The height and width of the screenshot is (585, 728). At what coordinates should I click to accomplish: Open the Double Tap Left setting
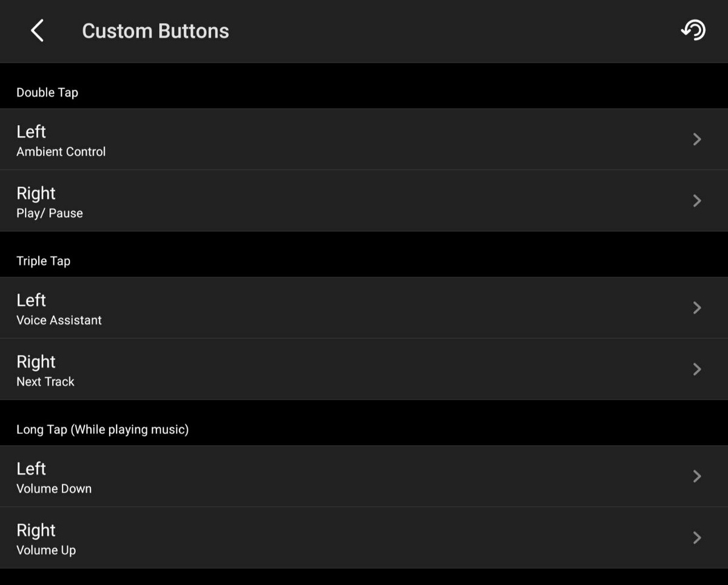click(32, 132)
